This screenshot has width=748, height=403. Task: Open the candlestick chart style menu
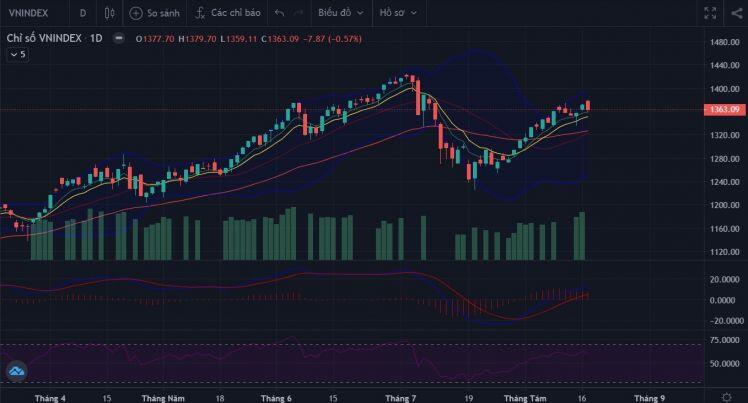click(109, 13)
